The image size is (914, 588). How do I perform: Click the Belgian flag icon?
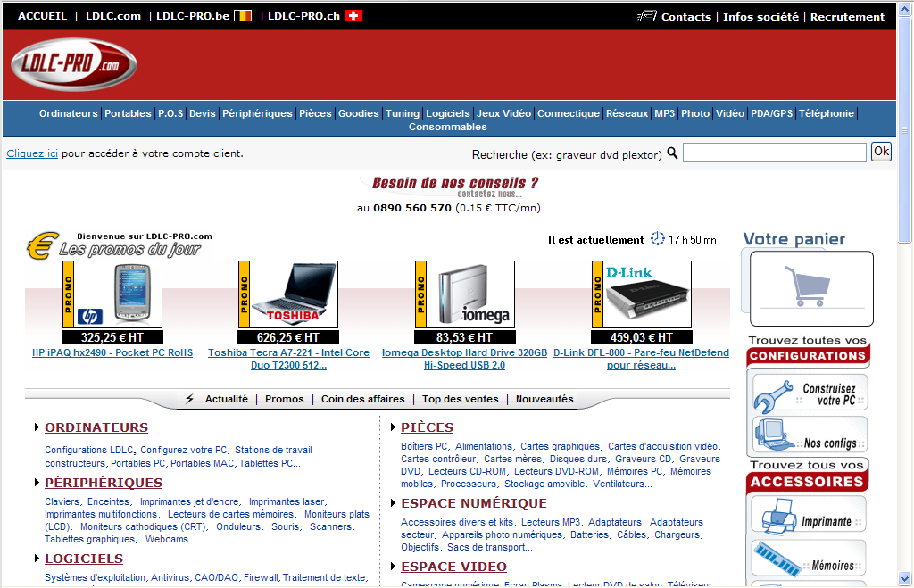pyautogui.click(x=243, y=16)
